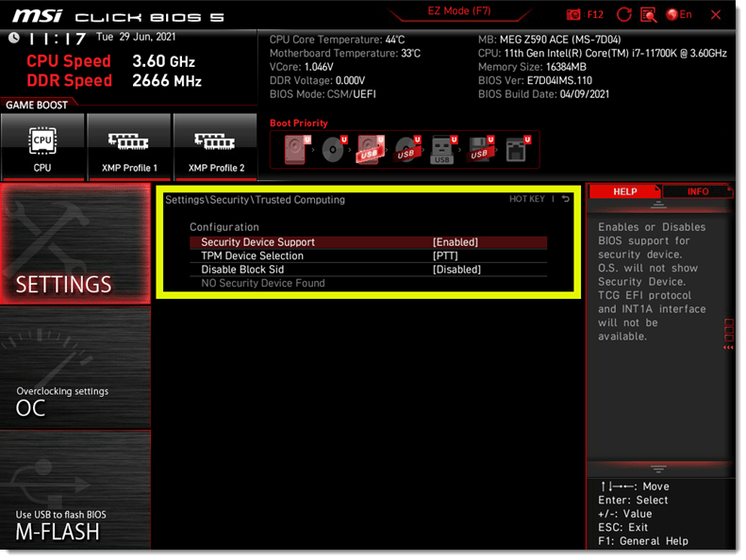Select the USB optical drive boot device icon
746x560 pixels.
coord(407,150)
